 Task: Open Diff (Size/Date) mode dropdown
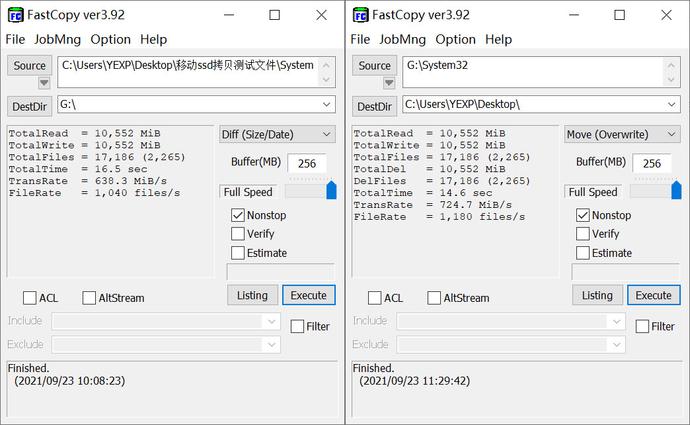click(277, 134)
